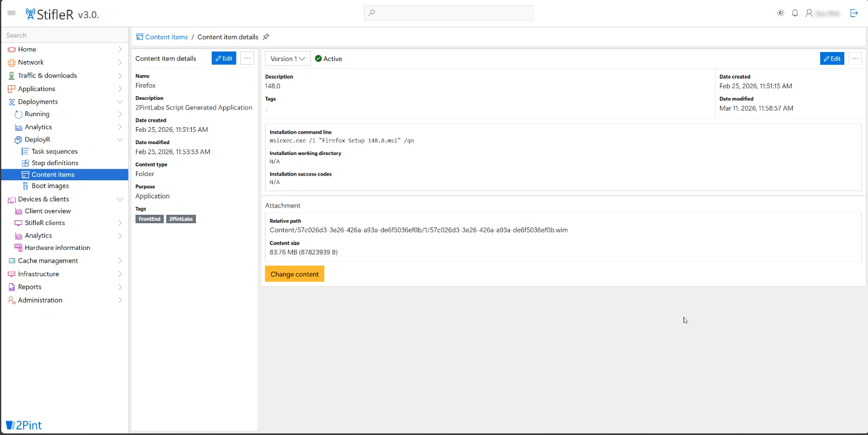
Task: Select the msiexec installation command line text
Action: pyautogui.click(x=342, y=140)
